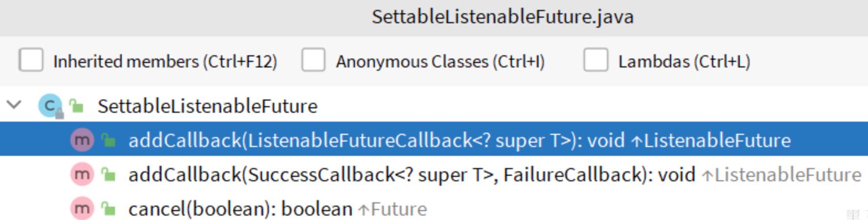Click the SettableListenableFuture.java popup title
The width and height of the screenshot is (868, 220).
pos(503,17)
